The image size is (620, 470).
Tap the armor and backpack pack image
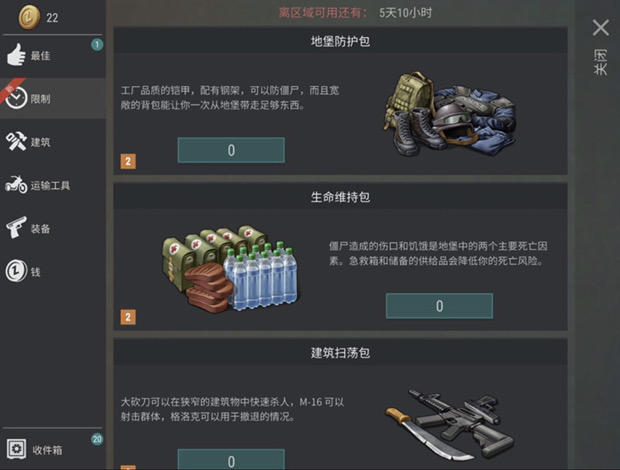click(450, 114)
